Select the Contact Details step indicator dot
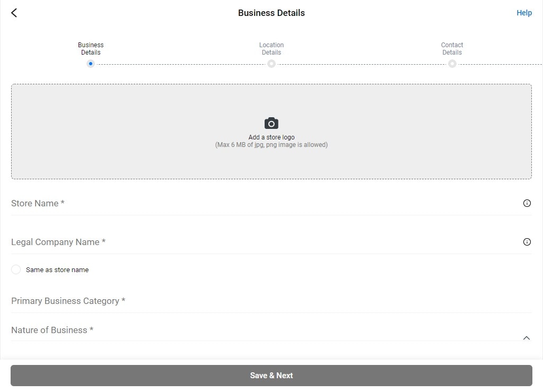 pos(452,64)
